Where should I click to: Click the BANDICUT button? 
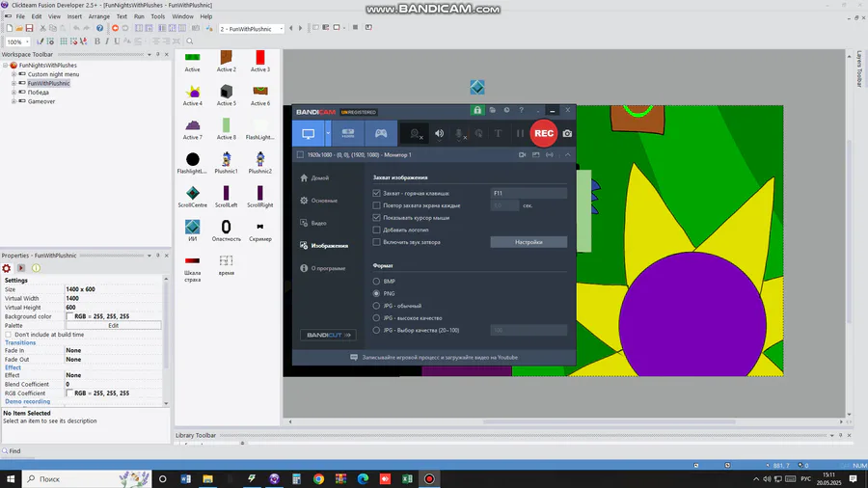click(x=328, y=335)
